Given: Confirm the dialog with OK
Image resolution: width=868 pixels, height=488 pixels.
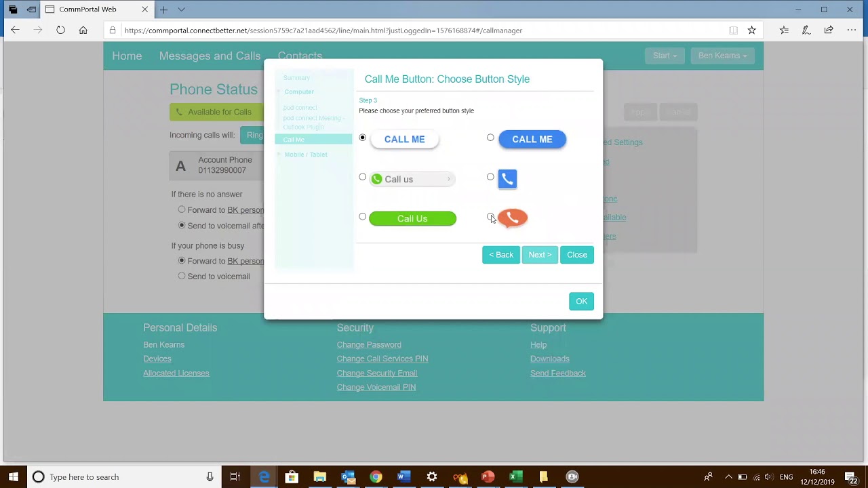Looking at the screenshot, I should [x=581, y=302].
